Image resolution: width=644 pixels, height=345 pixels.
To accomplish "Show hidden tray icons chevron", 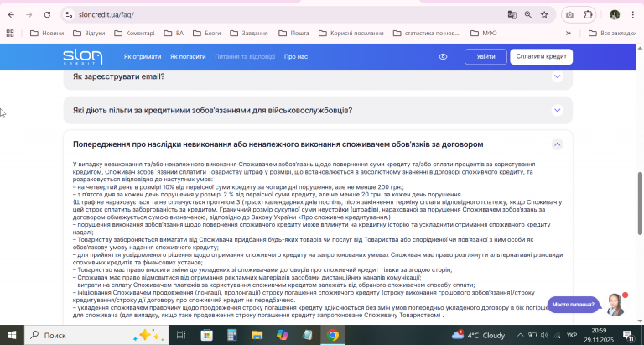I will coord(521,335).
